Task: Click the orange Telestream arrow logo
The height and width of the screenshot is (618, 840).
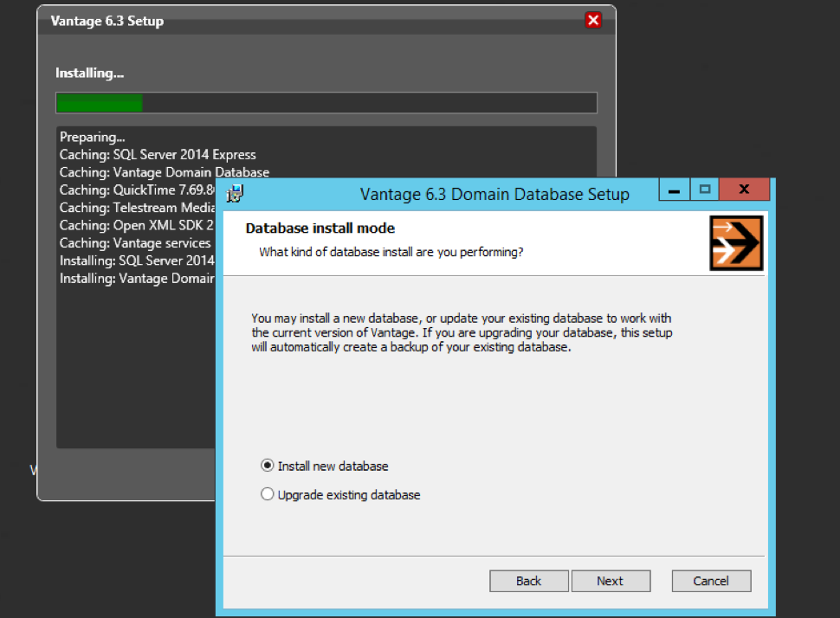Action: click(x=736, y=243)
